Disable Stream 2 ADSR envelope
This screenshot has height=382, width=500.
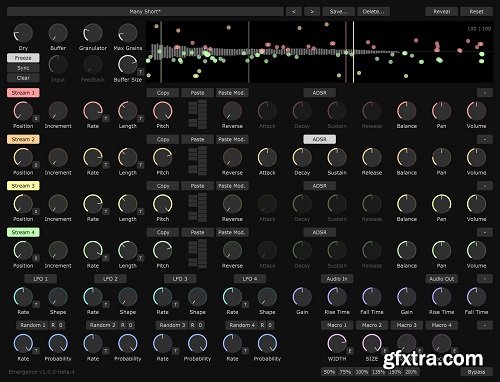pyautogui.click(x=319, y=139)
